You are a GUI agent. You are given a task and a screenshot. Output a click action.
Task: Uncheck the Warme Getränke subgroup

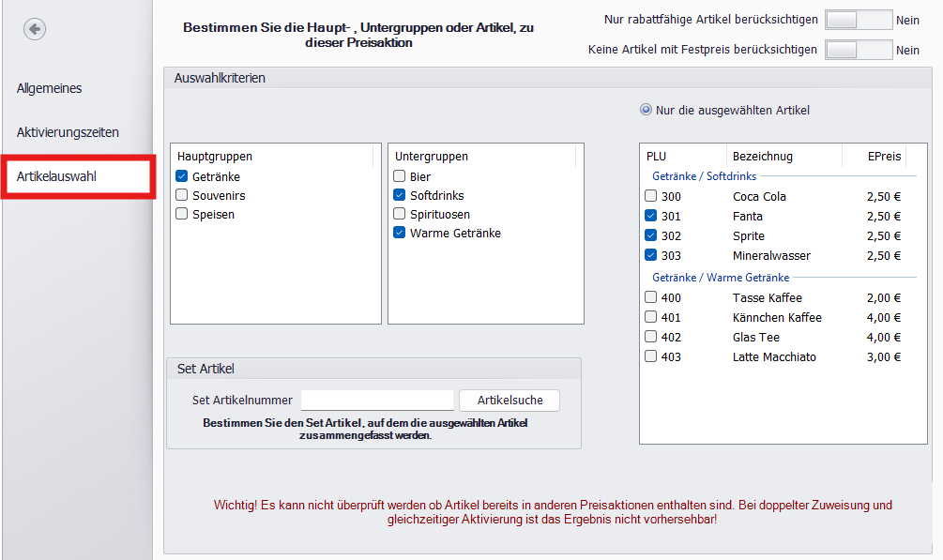[400, 233]
